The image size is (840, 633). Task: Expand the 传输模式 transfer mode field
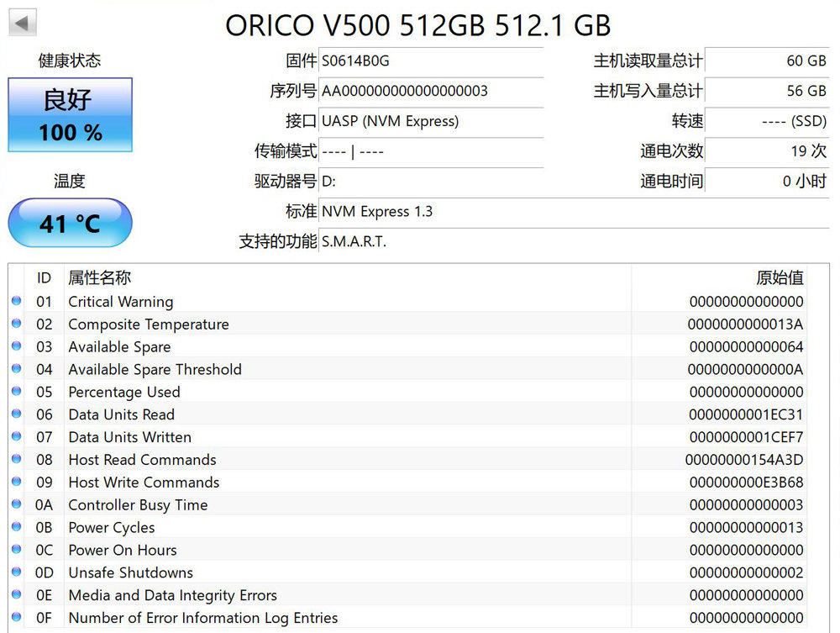click(431, 151)
